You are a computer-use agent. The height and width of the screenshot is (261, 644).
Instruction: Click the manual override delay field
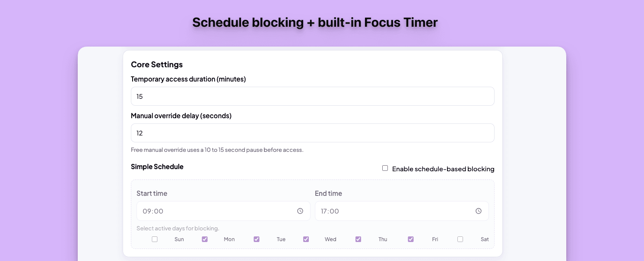(312, 133)
